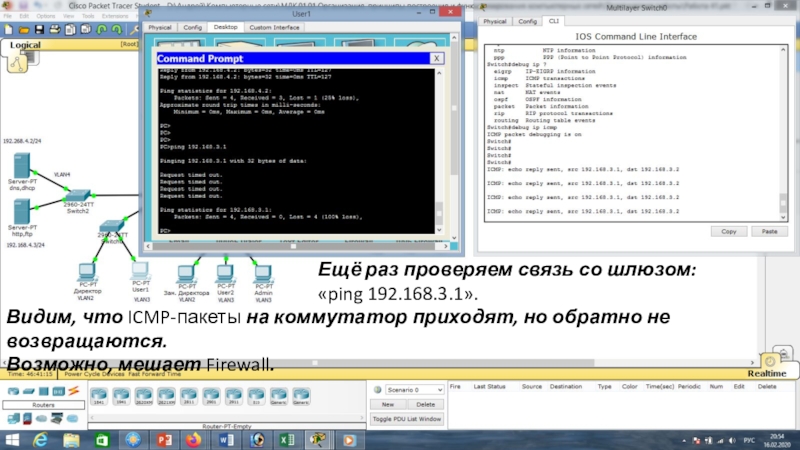
Task: Open the Options menu
Action: (45, 16)
